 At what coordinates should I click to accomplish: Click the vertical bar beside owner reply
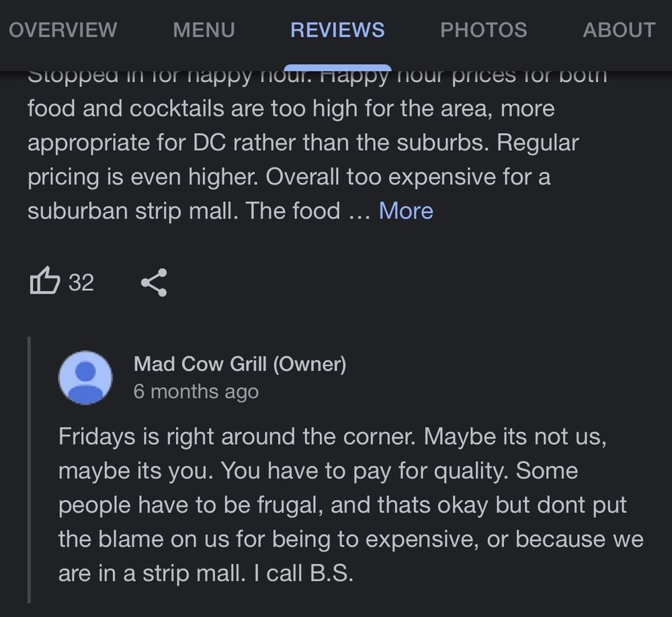point(30,470)
